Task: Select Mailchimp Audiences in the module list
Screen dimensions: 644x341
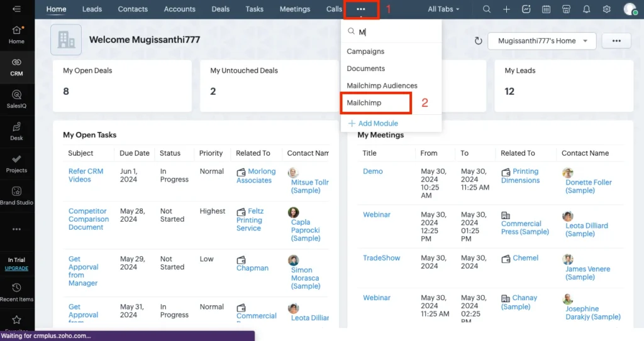Action: click(382, 86)
